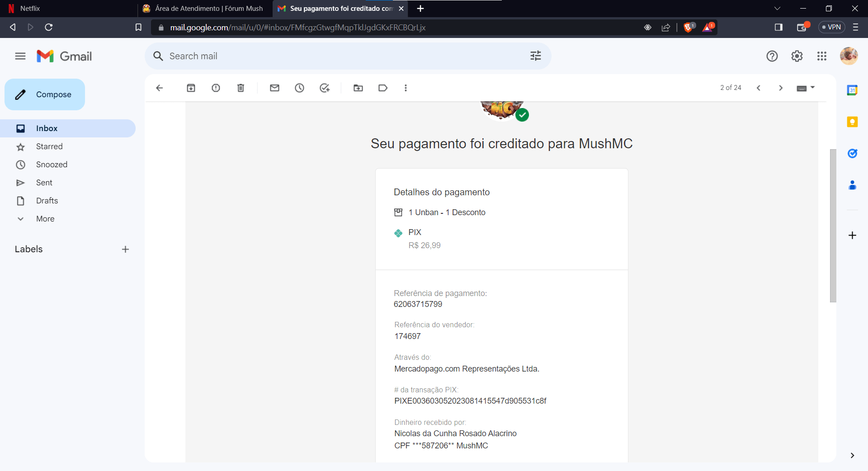Click '2 of 24' counter
Viewport: 868px width, 471px height.
point(731,88)
